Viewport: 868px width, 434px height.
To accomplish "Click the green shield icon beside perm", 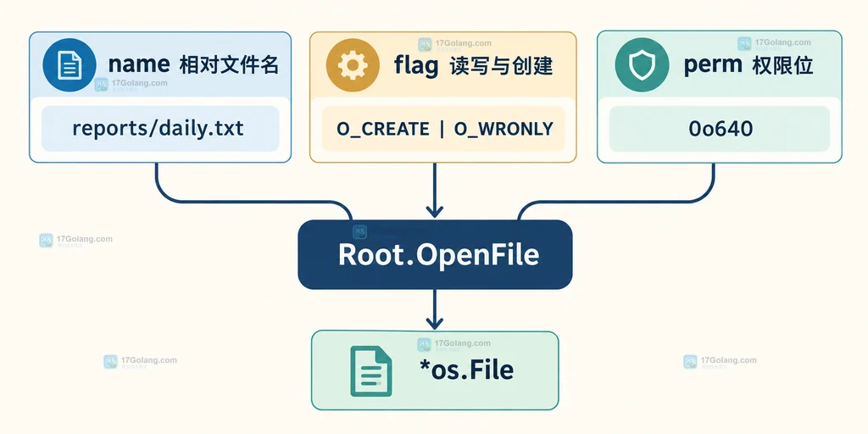I will pyautogui.click(x=642, y=65).
